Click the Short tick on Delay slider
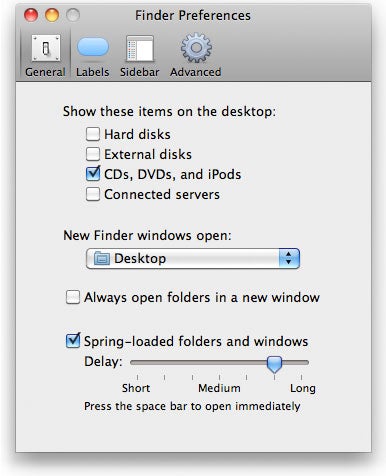Viewport: 386px width, 476px height. click(x=137, y=377)
